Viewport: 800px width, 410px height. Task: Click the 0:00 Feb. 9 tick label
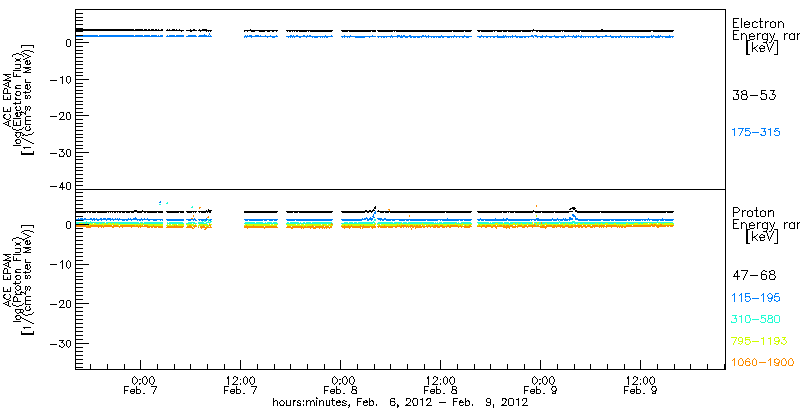click(542, 386)
